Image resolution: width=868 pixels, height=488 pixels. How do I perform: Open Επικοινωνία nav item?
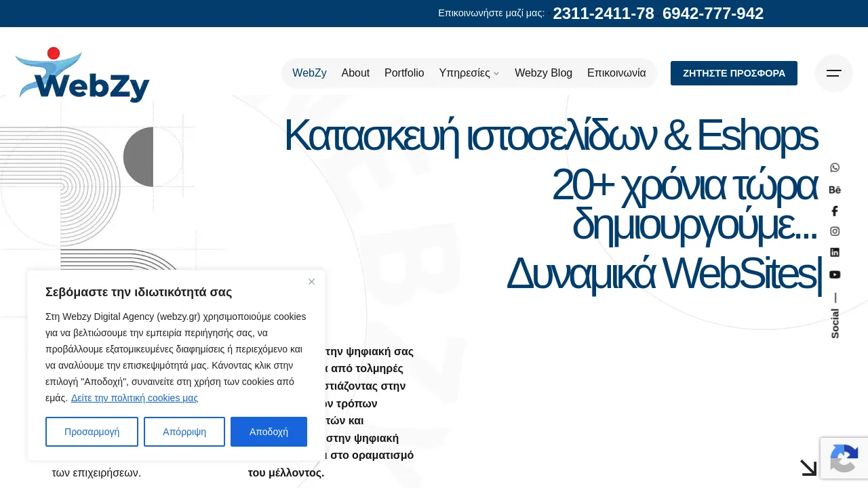[616, 73]
